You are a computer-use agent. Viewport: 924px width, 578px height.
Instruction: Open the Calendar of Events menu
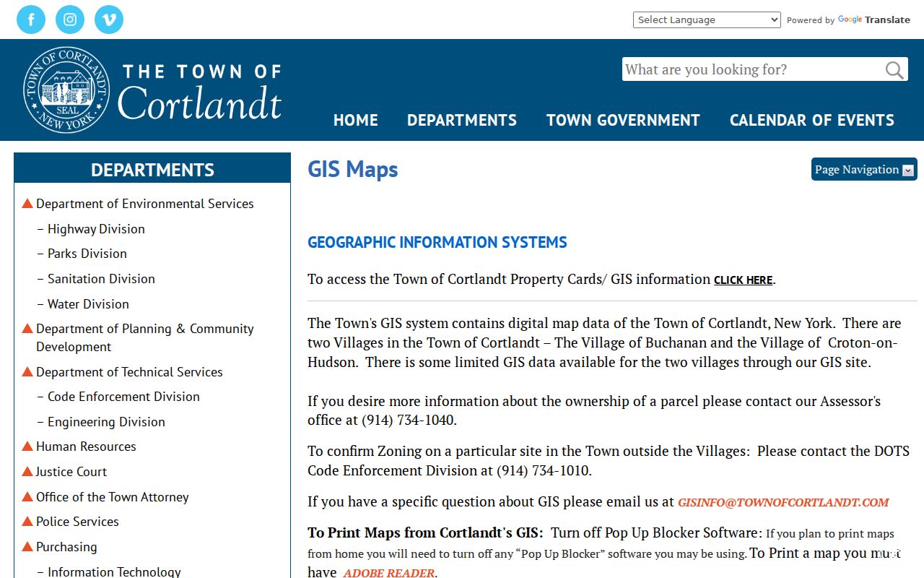[812, 120]
